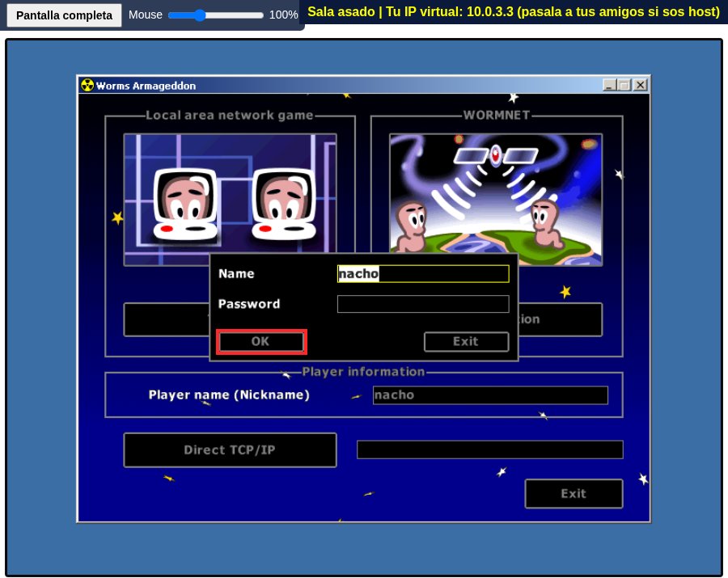Click the Sala asado virtual IP banner text
Image resolution: width=728 pixels, height=578 pixels.
tap(514, 11)
